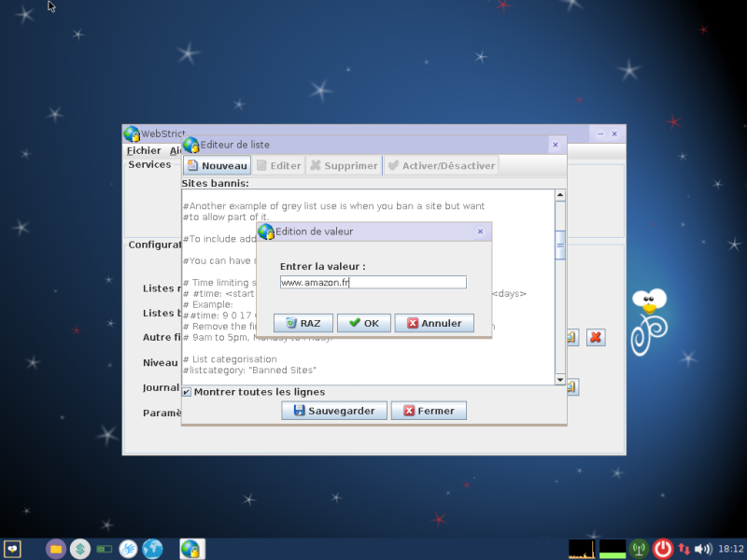Click the 18:12 clock in the taskbar
The width and height of the screenshot is (747, 560).
(x=731, y=549)
